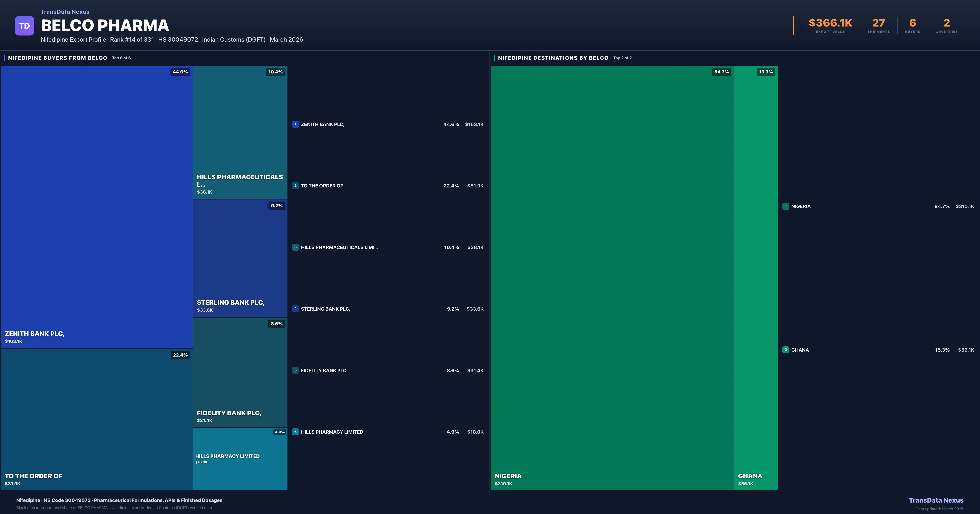Open the TransData Nexus header link

65,12
